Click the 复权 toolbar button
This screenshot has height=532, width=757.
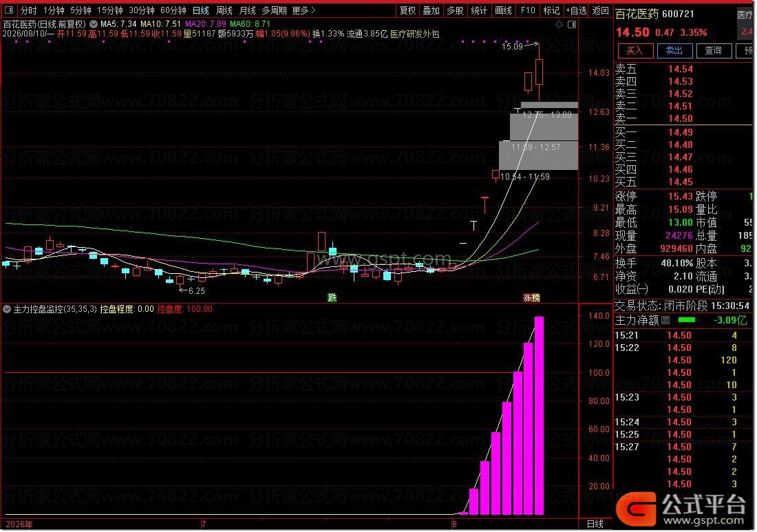pyautogui.click(x=407, y=10)
